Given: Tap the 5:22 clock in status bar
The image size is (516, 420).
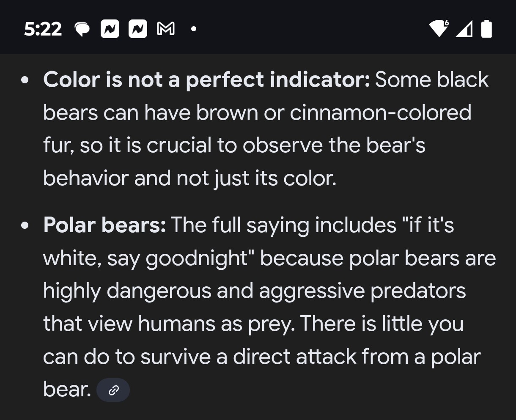Looking at the screenshot, I should click(x=43, y=29).
